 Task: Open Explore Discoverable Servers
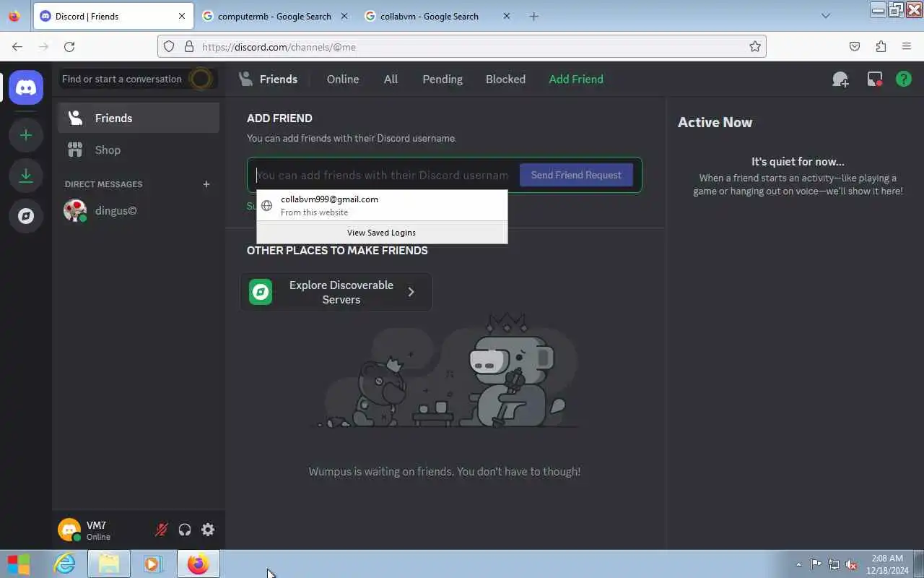tap(336, 292)
